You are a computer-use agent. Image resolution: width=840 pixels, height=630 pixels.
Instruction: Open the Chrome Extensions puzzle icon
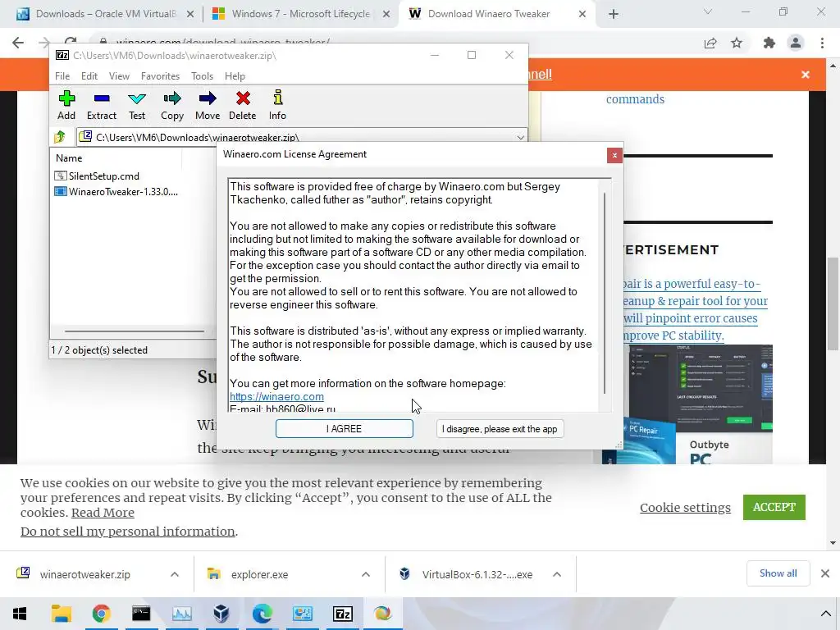point(769,43)
